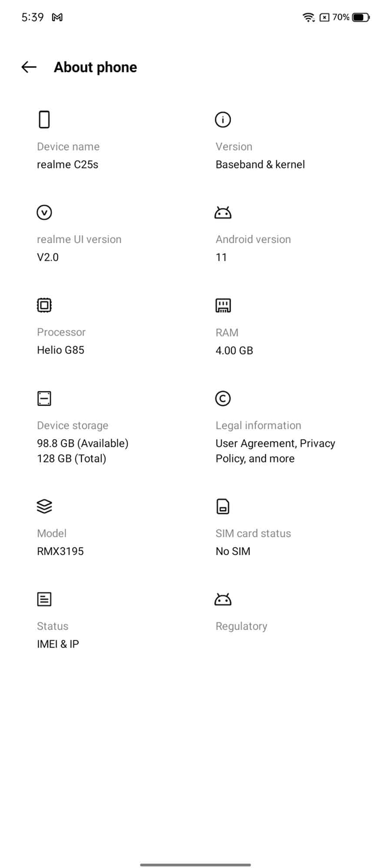Select the RMX3195 model entry

pyautogui.click(x=60, y=551)
